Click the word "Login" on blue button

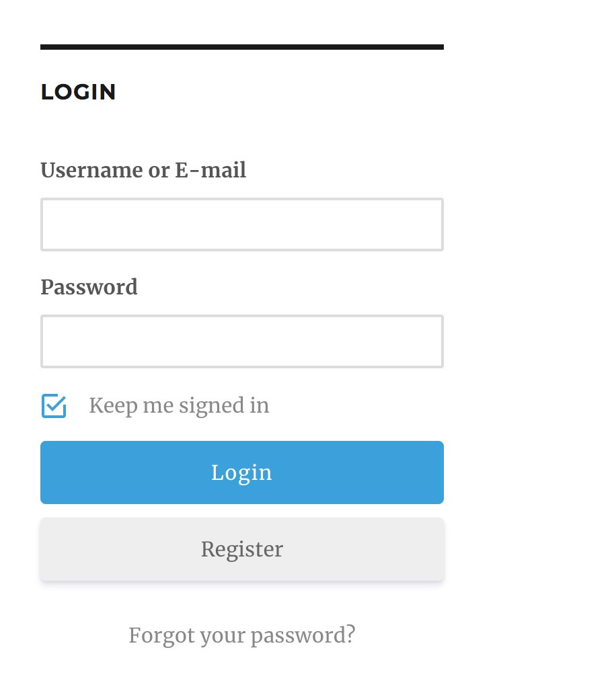point(241,472)
